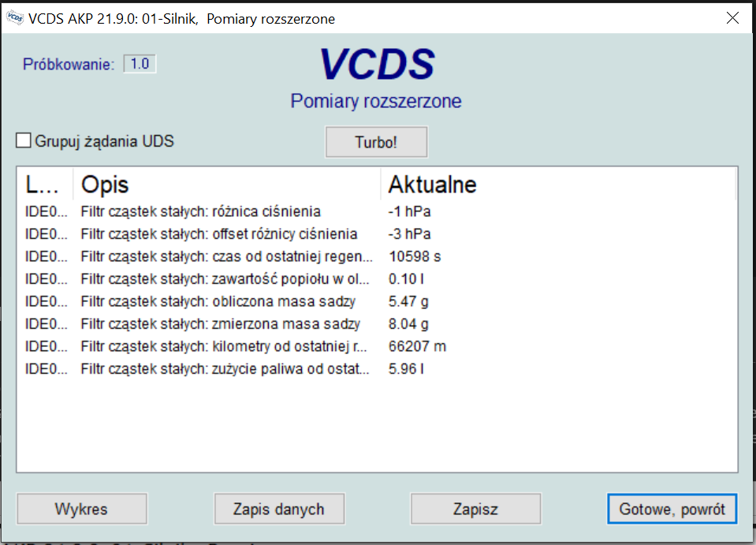Viewport: 756px width, 545px height.
Task: Enable the Grupuj żądania UDS checkbox
Action: [x=23, y=140]
